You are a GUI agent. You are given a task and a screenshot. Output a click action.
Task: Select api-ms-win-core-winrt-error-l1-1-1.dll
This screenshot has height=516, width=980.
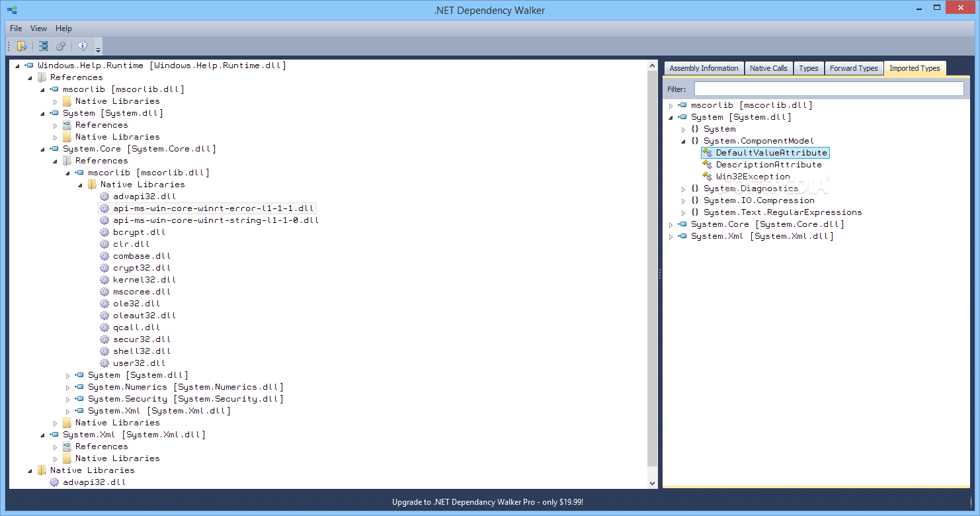click(x=214, y=208)
